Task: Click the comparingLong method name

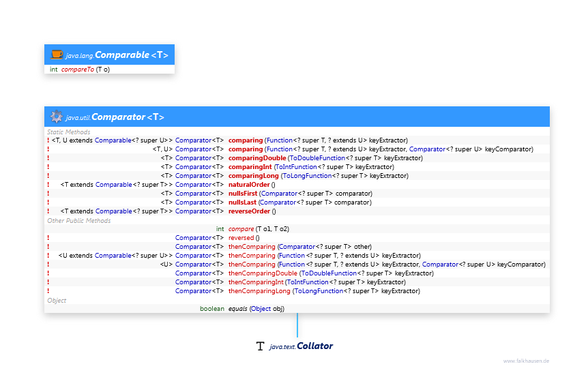Action: (x=254, y=175)
